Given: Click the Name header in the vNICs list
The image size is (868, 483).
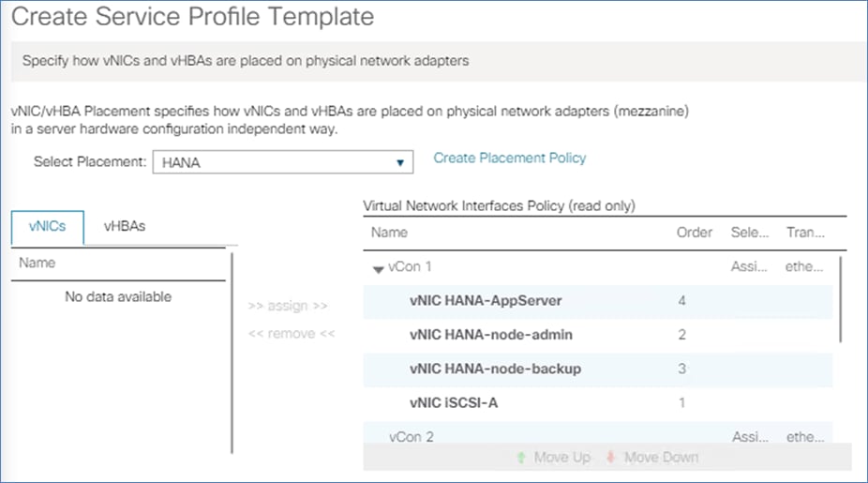Looking at the screenshot, I should click(x=37, y=263).
